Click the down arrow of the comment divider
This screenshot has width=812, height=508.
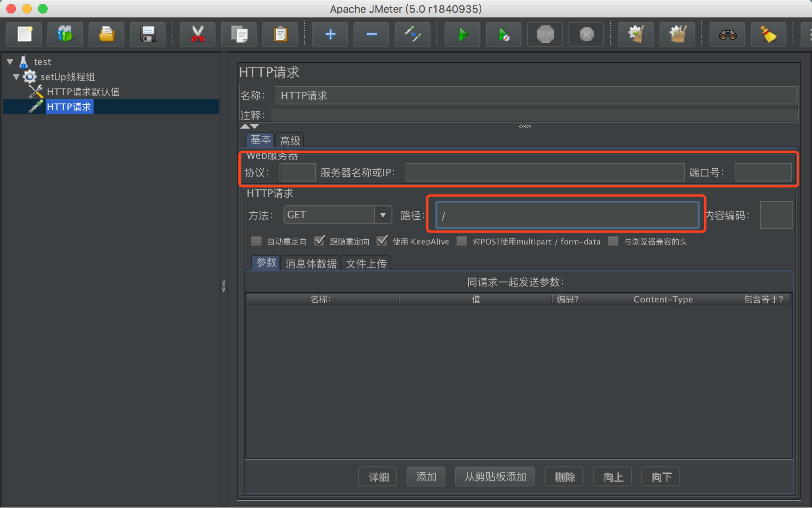pos(255,126)
